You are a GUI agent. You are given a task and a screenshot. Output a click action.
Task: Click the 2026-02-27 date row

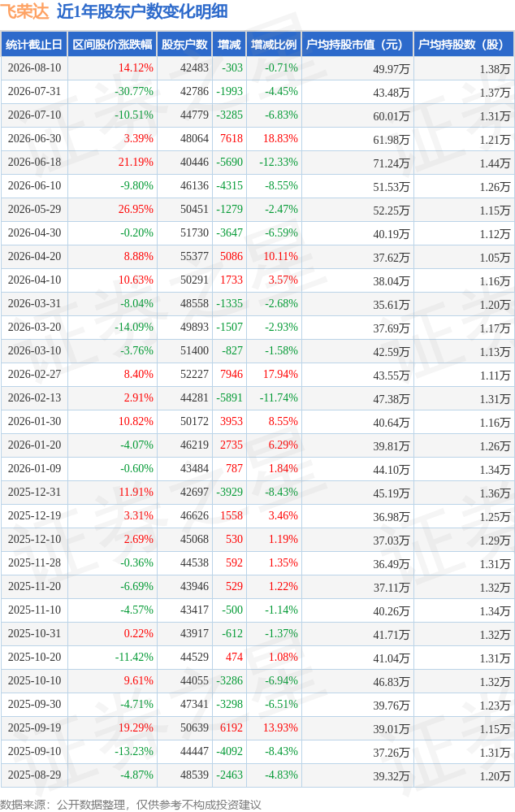(x=257, y=375)
